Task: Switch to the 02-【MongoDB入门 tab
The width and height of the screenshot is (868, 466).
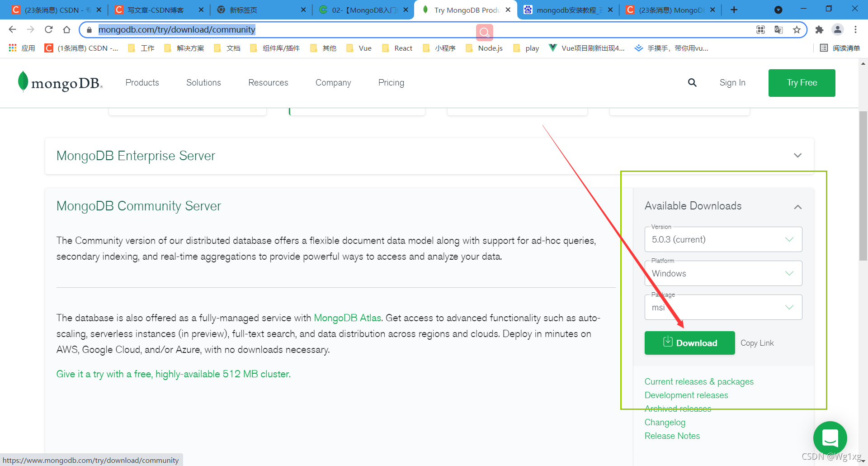Action: pyautogui.click(x=363, y=10)
